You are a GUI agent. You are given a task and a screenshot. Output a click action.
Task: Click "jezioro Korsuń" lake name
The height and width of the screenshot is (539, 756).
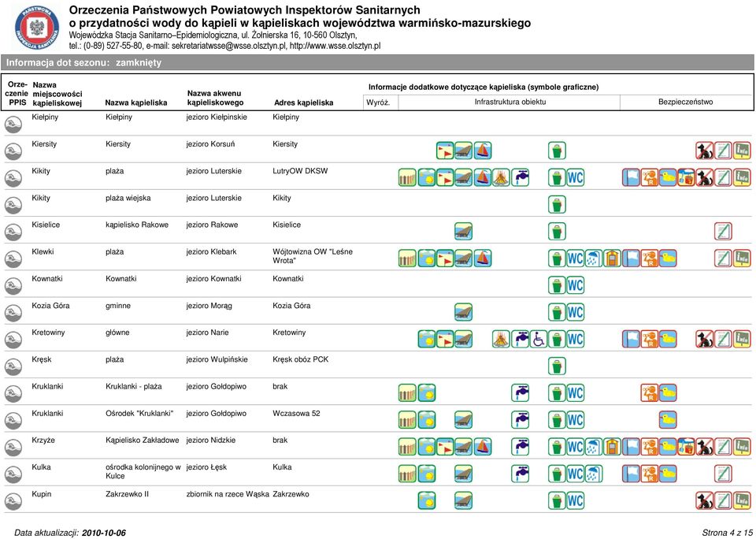click(211, 144)
